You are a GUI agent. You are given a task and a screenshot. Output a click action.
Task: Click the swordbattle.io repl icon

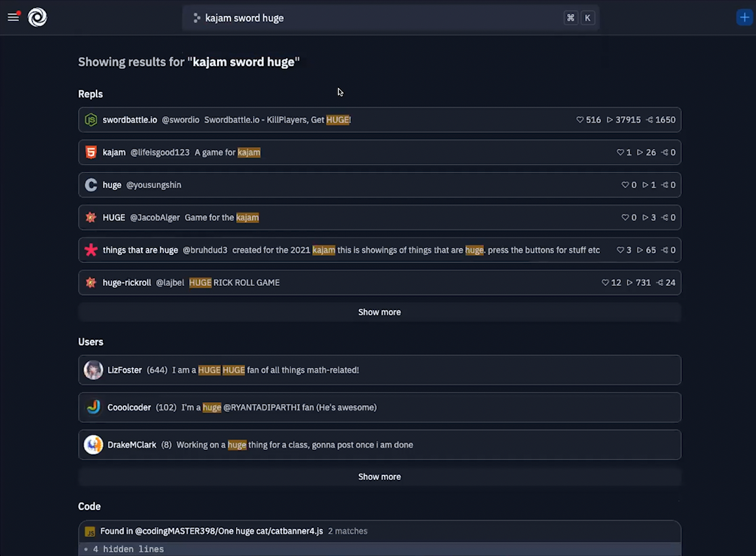pyautogui.click(x=90, y=119)
